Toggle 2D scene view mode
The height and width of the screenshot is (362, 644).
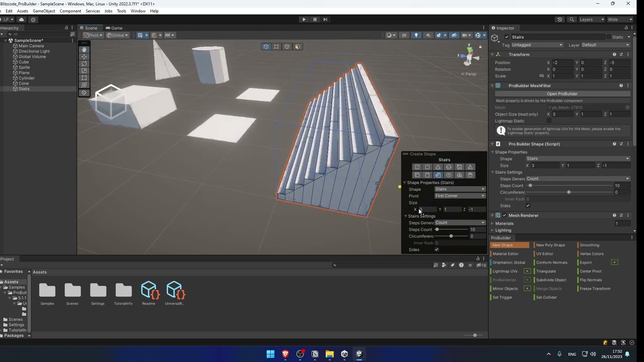tap(404, 35)
